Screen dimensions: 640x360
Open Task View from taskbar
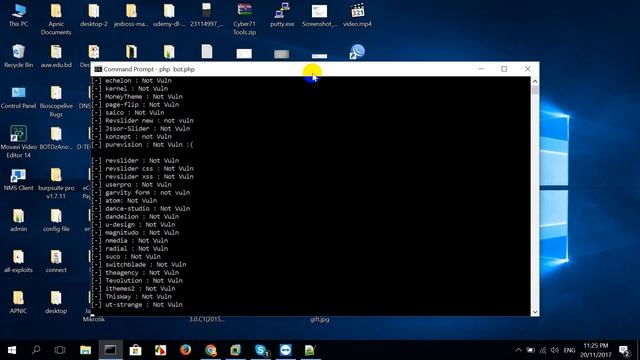(x=60, y=350)
